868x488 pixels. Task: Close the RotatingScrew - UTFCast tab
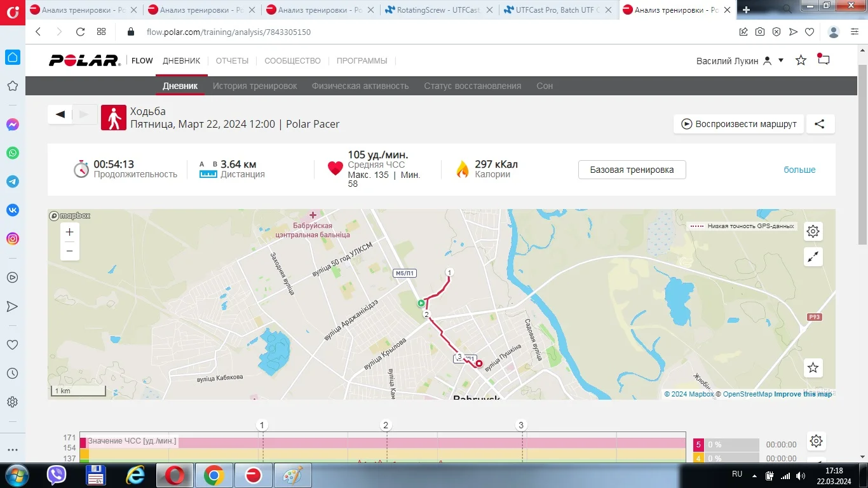(489, 10)
